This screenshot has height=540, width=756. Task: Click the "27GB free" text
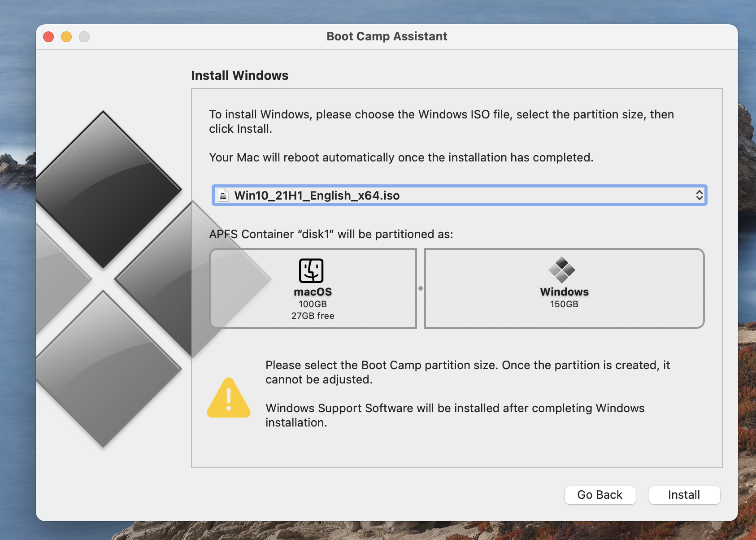pyautogui.click(x=313, y=316)
